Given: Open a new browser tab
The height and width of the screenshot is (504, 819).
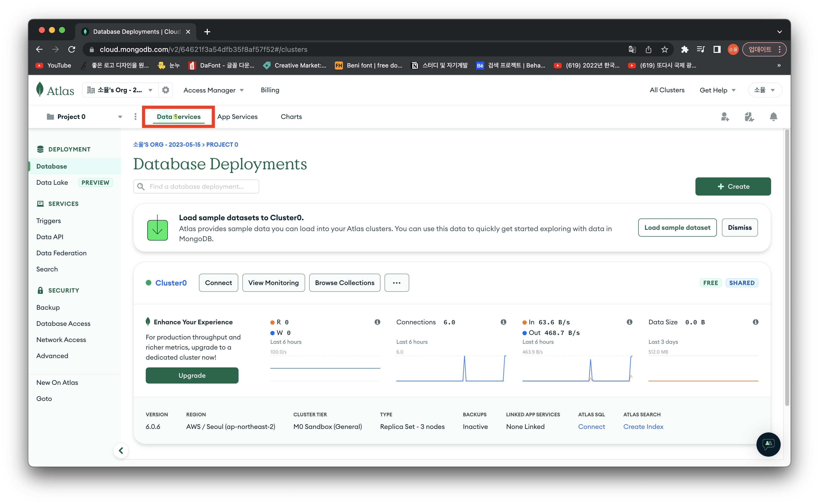Looking at the screenshot, I should [207, 32].
